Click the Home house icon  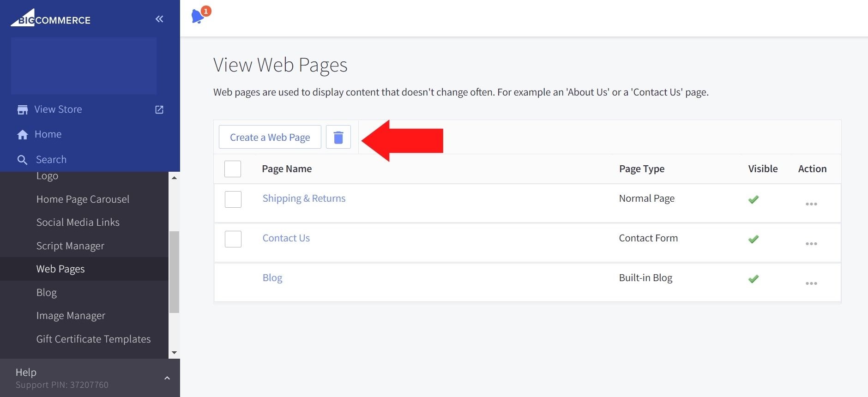[x=22, y=134]
